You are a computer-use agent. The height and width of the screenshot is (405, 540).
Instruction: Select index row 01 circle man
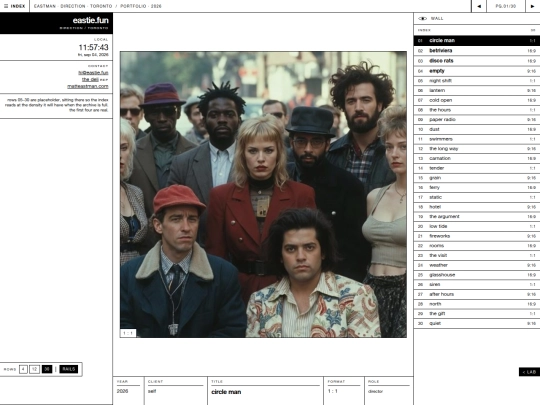477,41
